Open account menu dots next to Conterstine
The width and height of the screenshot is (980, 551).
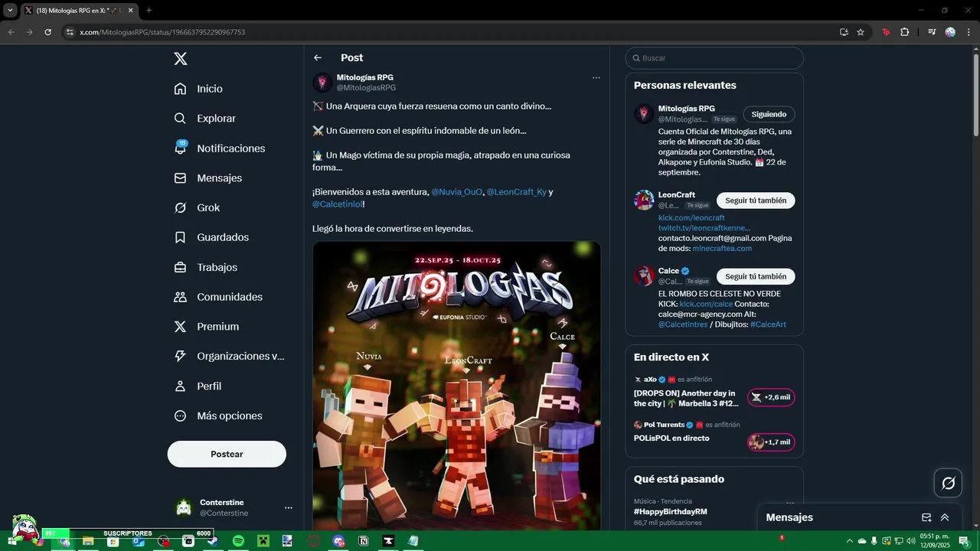[x=288, y=507]
